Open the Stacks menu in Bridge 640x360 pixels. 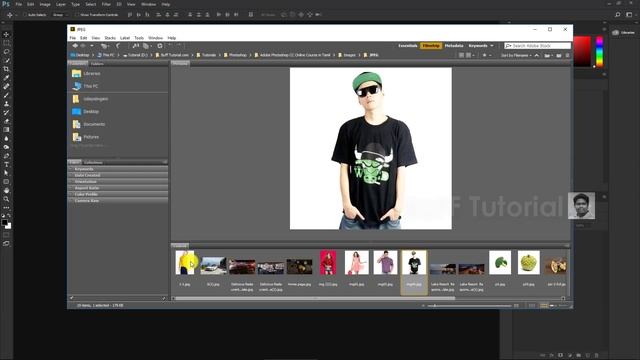click(x=110, y=38)
